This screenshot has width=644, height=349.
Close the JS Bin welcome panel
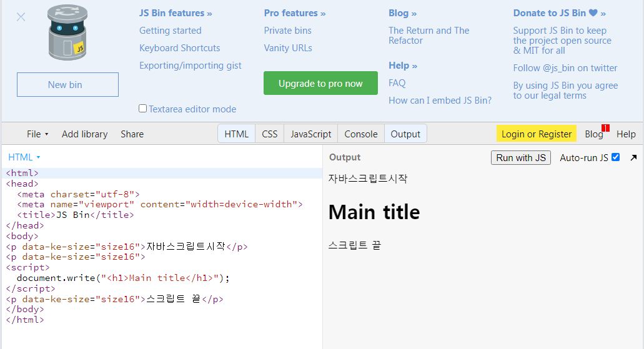click(21, 17)
